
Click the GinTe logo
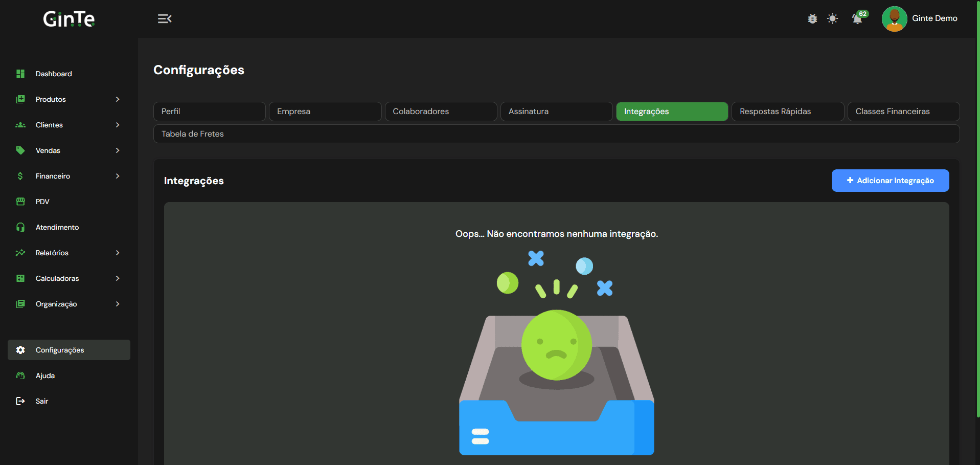pos(69,19)
